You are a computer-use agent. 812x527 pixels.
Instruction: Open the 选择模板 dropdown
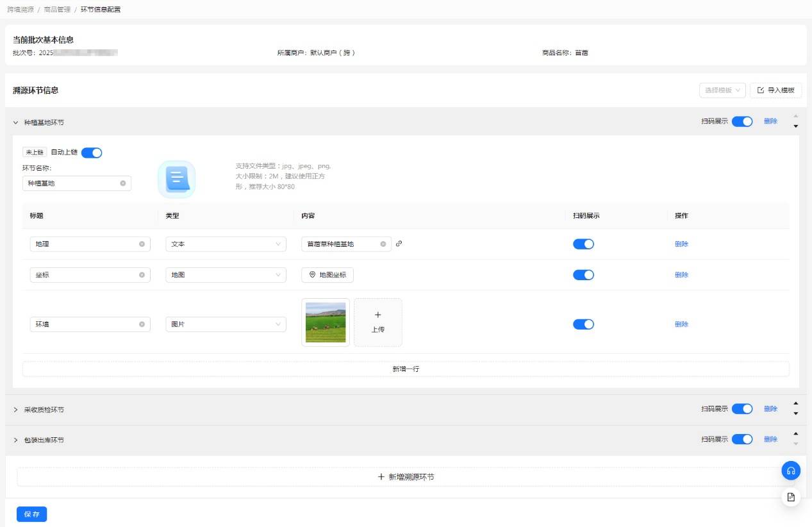click(x=723, y=90)
